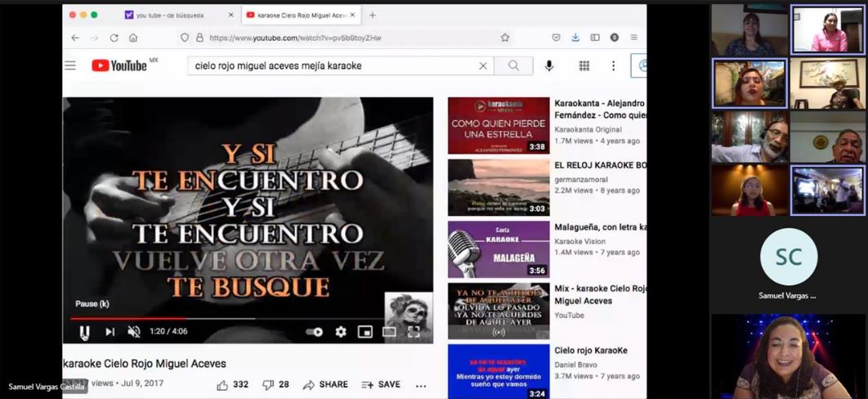Open a new browser tab

(373, 15)
